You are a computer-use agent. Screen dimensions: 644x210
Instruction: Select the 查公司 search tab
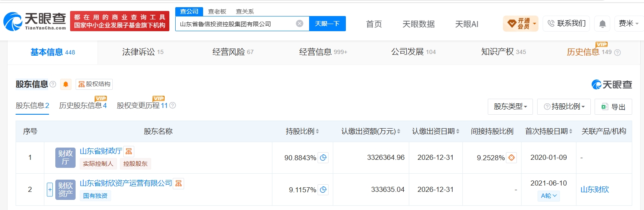click(x=189, y=11)
